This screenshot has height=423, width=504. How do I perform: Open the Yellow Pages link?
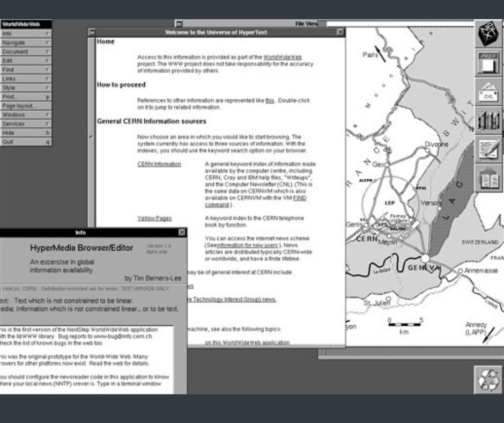point(154,218)
